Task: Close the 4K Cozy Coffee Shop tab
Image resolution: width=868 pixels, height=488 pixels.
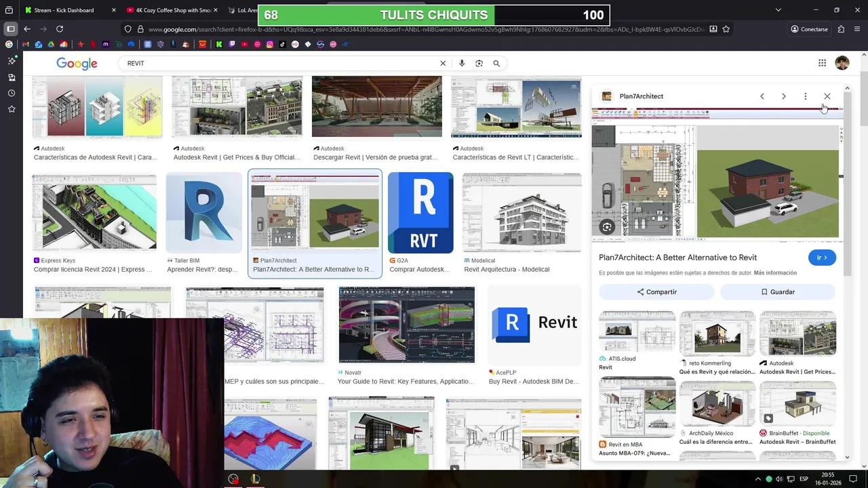Action: pos(216,10)
